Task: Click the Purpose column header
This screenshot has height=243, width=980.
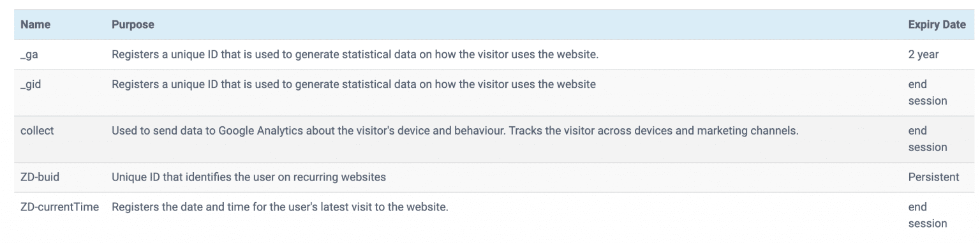Action: [x=133, y=25]
